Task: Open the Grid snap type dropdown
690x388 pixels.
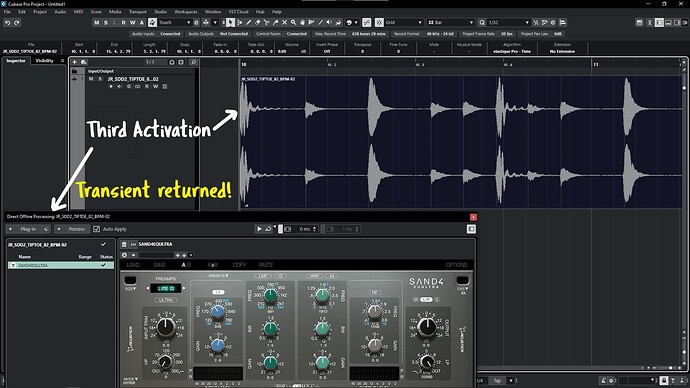Action: click(404, 22)
